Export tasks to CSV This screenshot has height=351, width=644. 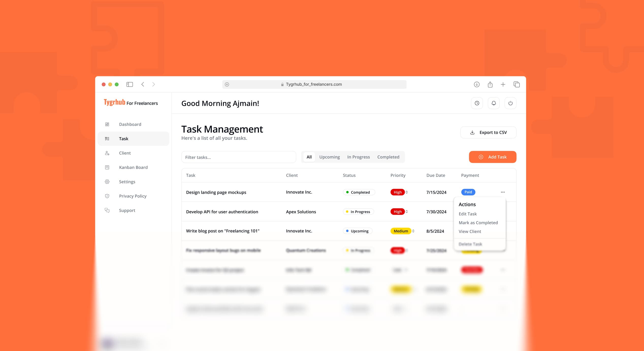pos(488,132)
